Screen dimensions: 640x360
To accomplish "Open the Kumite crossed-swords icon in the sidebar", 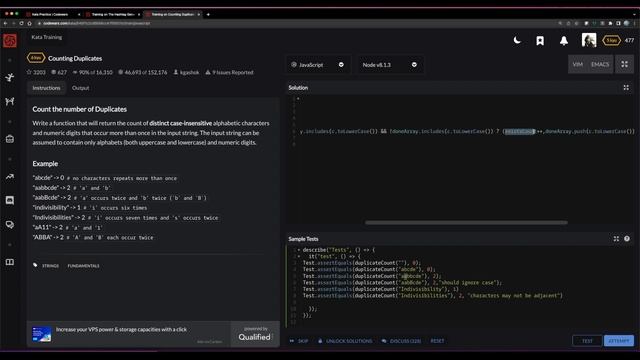I will click(x=10, y=101).
